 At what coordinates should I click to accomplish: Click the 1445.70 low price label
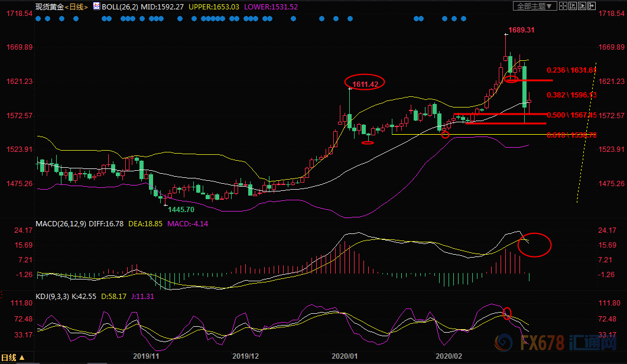pyautogui.click(x=182, y=209)
